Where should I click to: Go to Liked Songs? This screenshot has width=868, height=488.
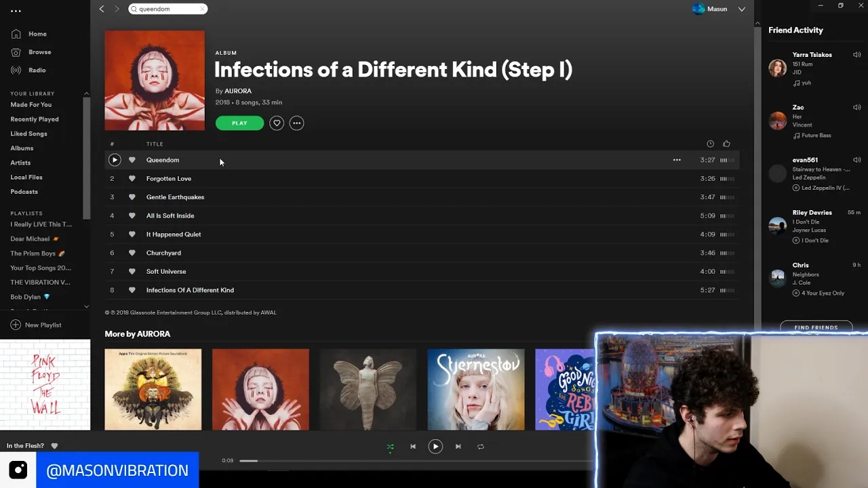tap(28, 134)
